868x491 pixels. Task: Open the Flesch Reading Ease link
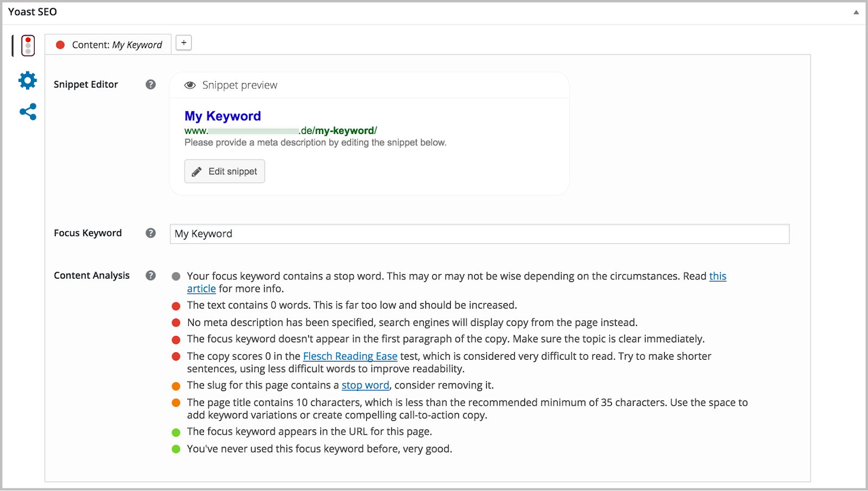click(x=350, y=356)
